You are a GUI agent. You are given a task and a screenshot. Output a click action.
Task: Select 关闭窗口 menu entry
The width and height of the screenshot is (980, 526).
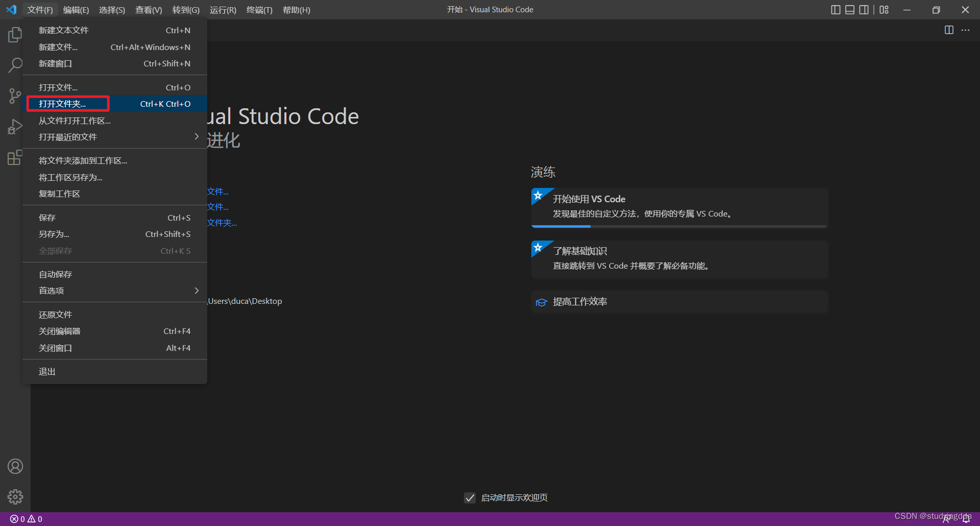pos(115,348)
